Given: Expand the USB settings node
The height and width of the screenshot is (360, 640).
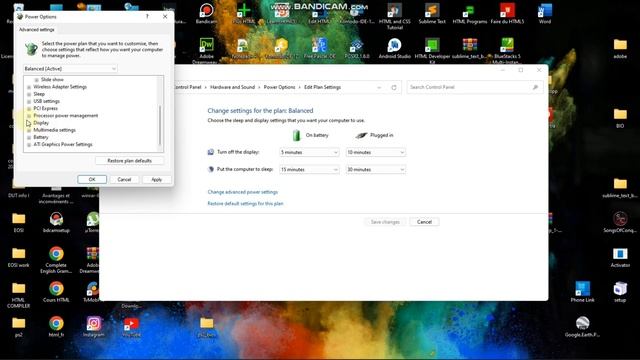Looking at the screenshot, I should pos(29,101).
